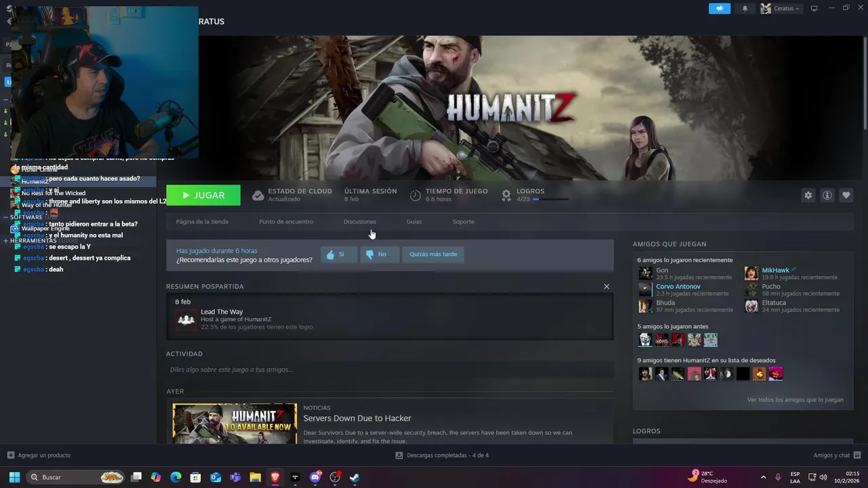Open the Guías tab
The height and width of the screenshot is (488, 868).
414,222
